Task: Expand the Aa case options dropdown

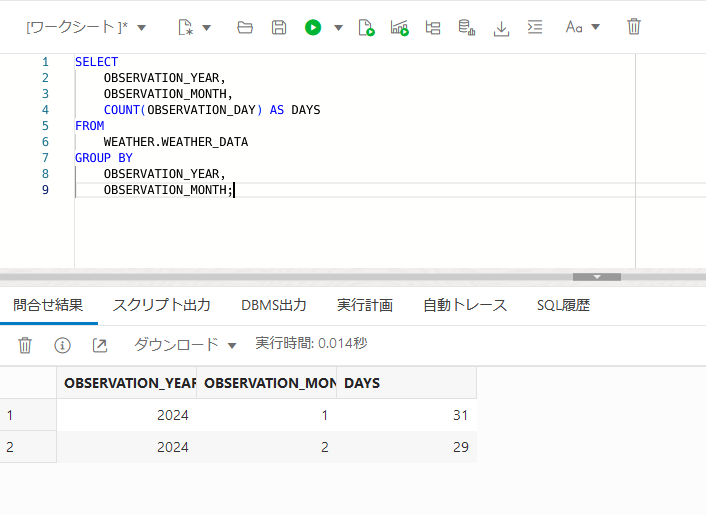Action: tap(595, 27)
